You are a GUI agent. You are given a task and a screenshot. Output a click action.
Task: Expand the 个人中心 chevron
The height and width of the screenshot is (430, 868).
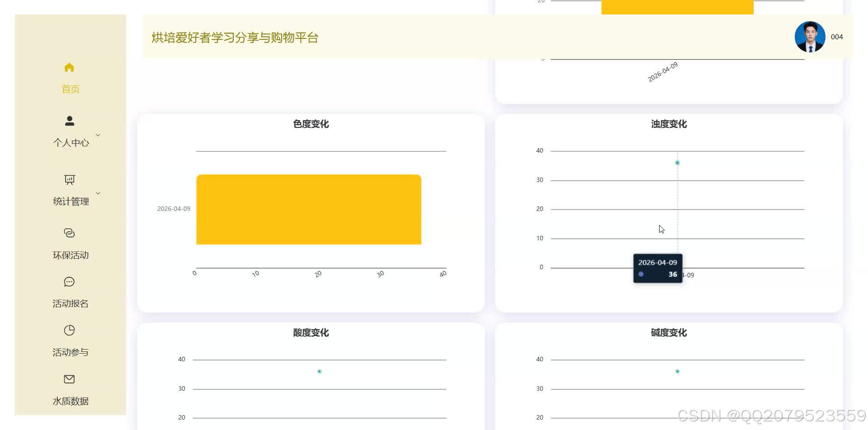tap(98, 135)
